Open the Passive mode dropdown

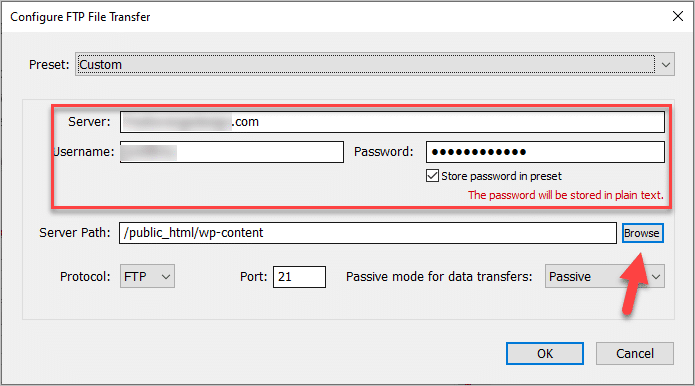[x=605, y=277]
